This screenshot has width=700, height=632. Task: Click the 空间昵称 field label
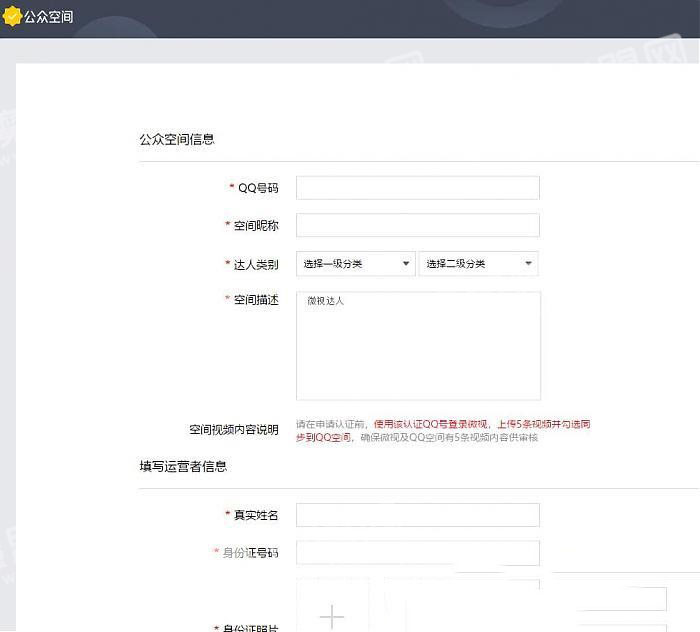click(256, 226)
